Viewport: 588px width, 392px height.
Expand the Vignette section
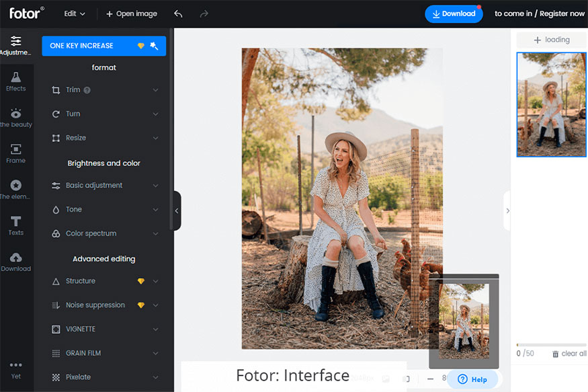(155, 329)
